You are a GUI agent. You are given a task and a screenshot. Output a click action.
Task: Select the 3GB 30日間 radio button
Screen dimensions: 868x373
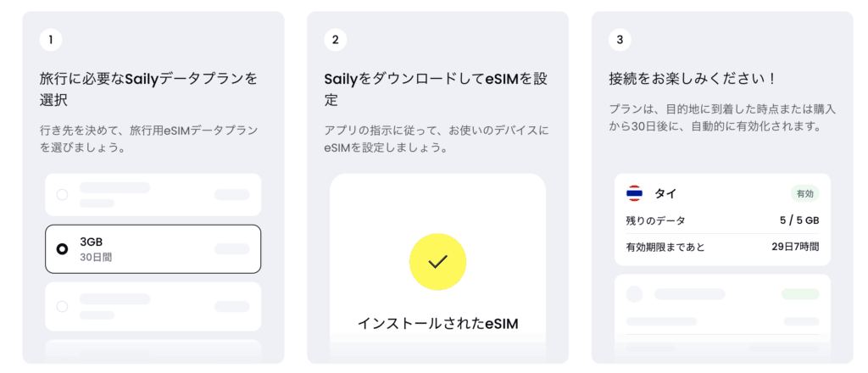click(62, 249)
